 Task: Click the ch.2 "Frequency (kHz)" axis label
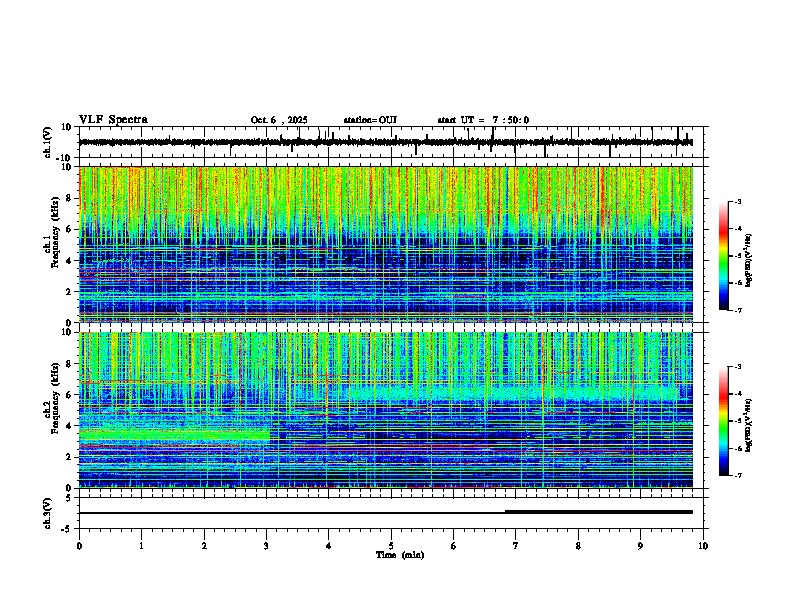[56, 398]
